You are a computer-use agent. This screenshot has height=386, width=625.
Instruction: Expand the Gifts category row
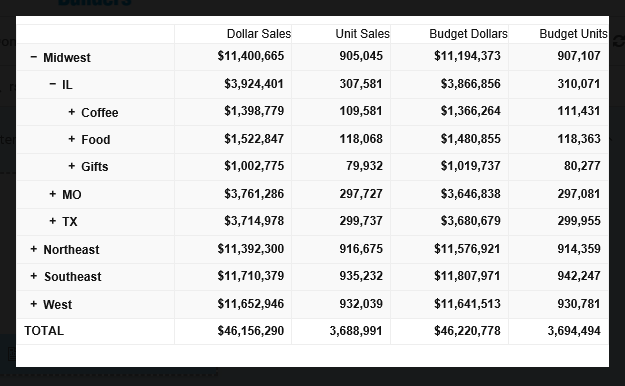72,166
